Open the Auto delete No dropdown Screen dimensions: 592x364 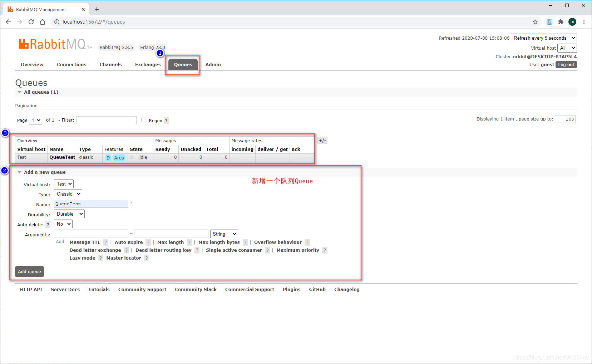[x=63, y=224]
